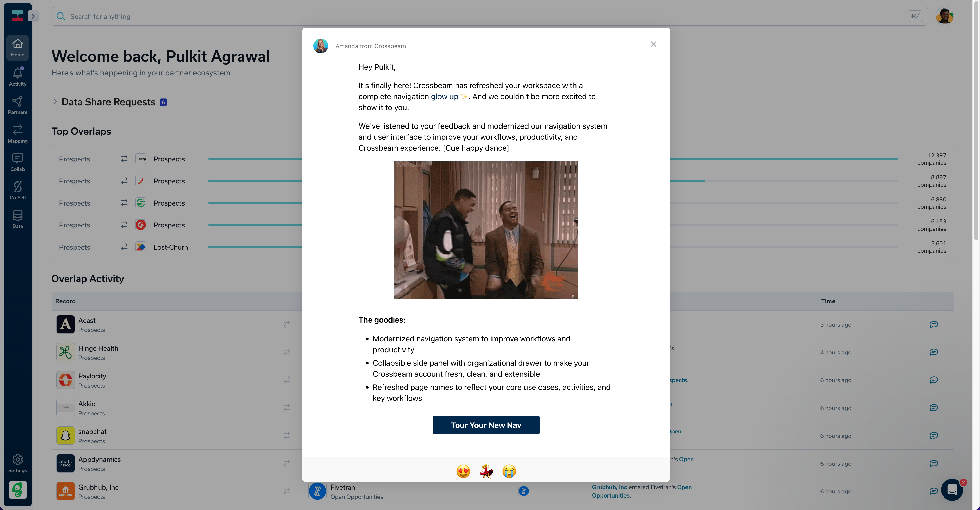Click green organization icon at sidebar bottom
This screenshot has width=980, height=510.
pos(18,490)
